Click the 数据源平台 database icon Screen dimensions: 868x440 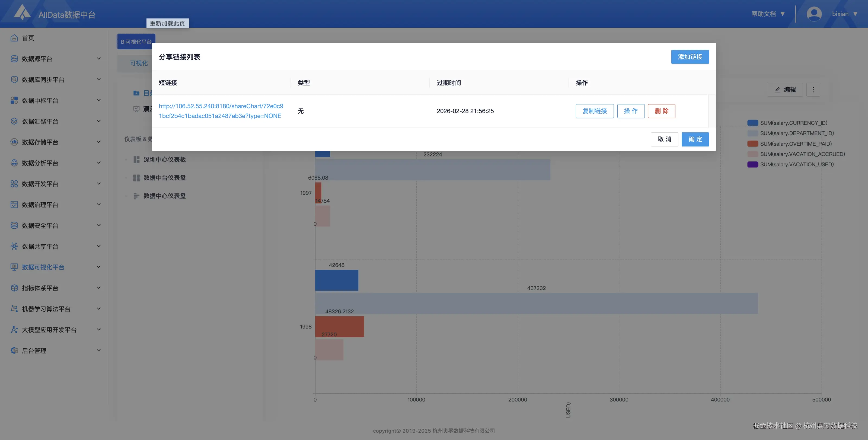pyautogui.click(x=14, y=59)
